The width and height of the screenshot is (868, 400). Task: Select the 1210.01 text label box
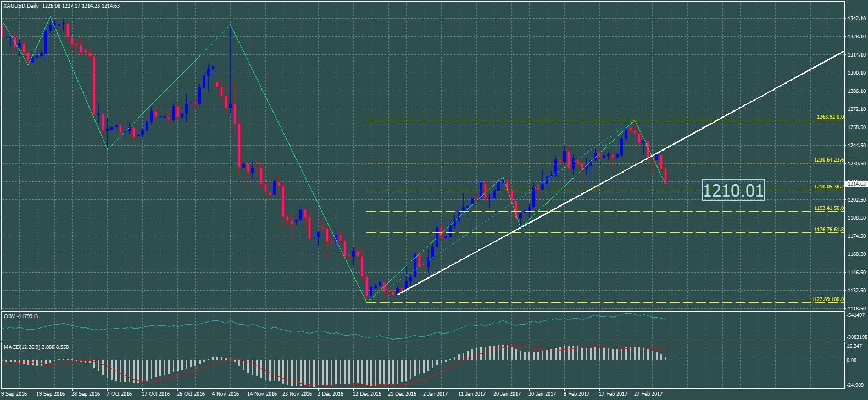[733, 190]
